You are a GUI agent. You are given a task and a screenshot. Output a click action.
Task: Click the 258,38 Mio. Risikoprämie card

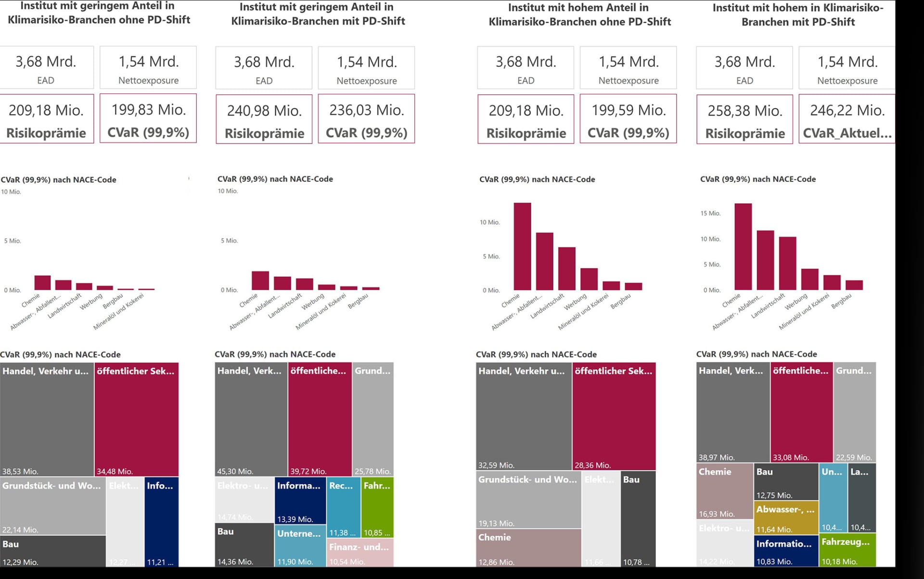(744, 119)
